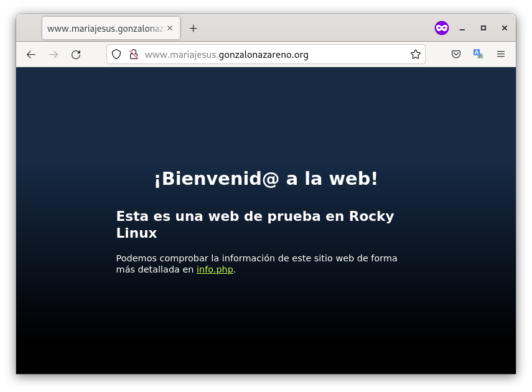Screen dimensions: 532x392
Task: Click the "¡Bienvenid@ a la web!" heading
Action: (x=266, y=179)
